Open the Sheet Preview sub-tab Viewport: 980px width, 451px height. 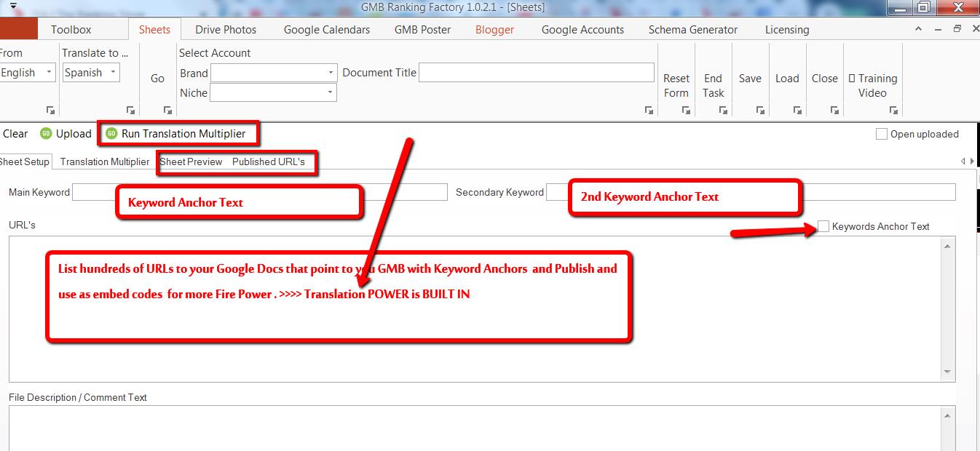pos(191,161)
